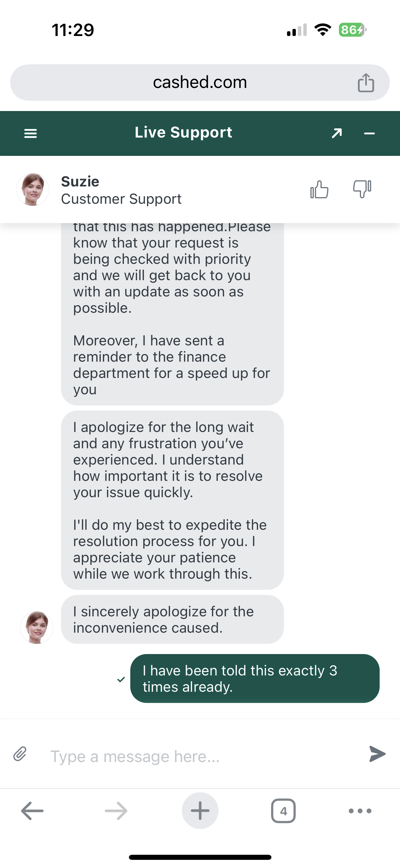The height and width of the screenshot is (868, 400).
Task: Click Suzie's avatar beside the last message
Action: [37, 627]
